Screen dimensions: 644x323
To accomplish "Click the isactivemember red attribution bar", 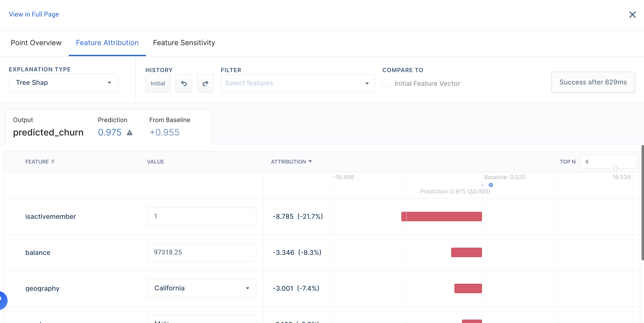I will (441, 217).
